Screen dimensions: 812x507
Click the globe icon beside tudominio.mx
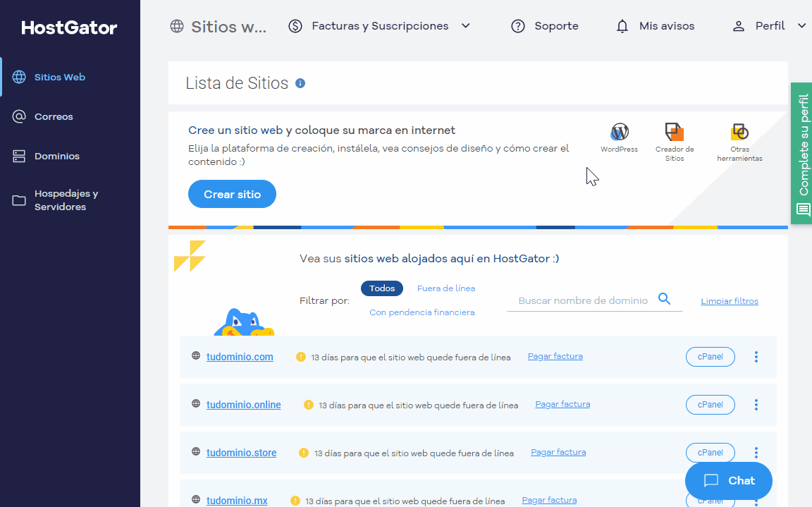click(x=196, y=499)
